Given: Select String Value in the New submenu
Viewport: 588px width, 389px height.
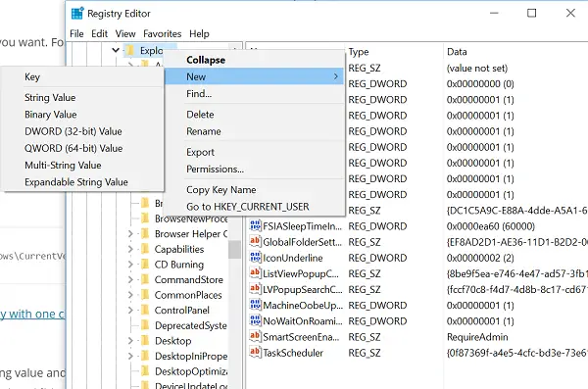Looking at the screenshot, I should [x=50, y=98].
